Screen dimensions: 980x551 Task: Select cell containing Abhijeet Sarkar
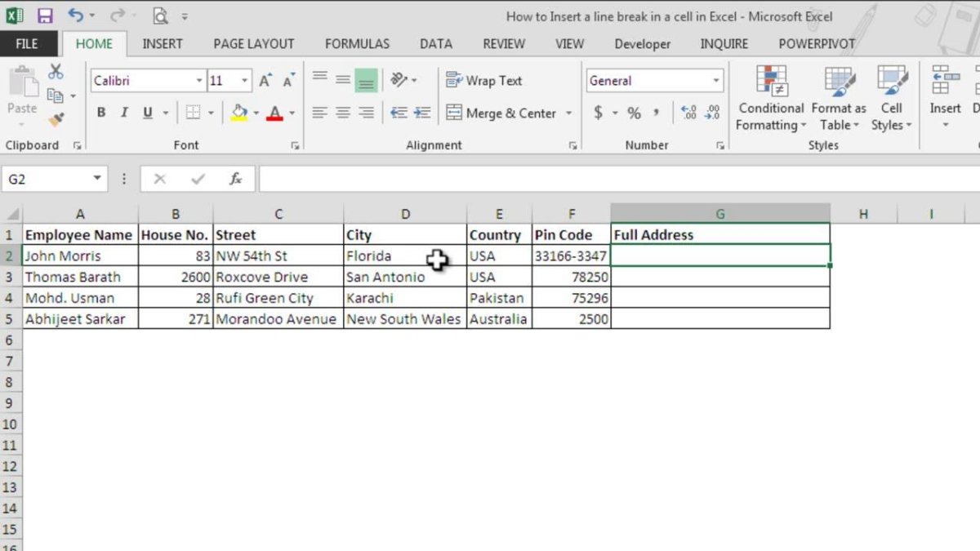[80, 319]
